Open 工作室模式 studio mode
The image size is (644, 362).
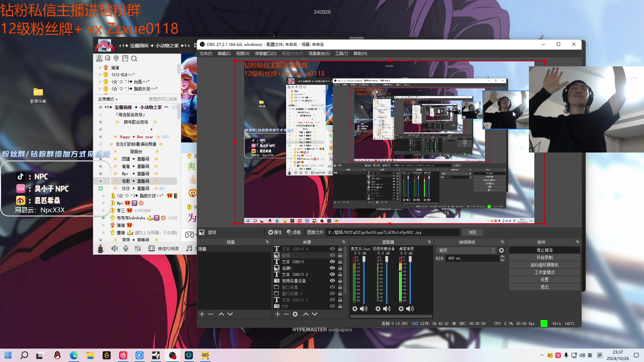click(545, 273)
